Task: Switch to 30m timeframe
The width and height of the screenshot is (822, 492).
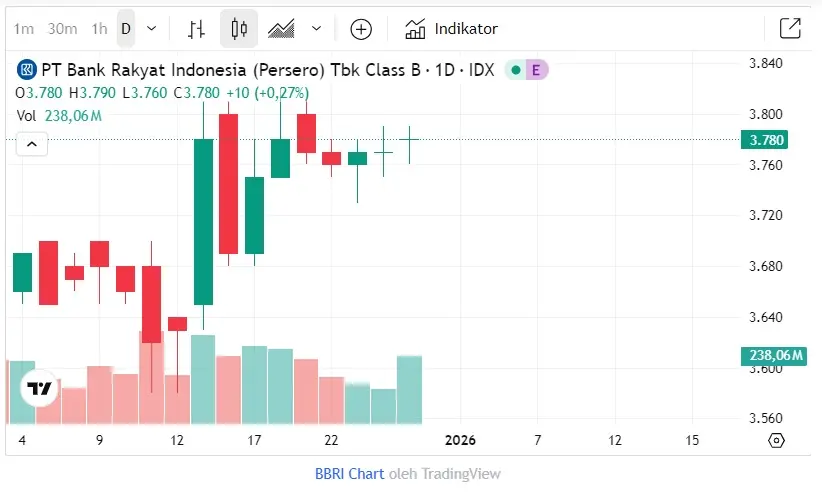Action: [x=62, y=29]
